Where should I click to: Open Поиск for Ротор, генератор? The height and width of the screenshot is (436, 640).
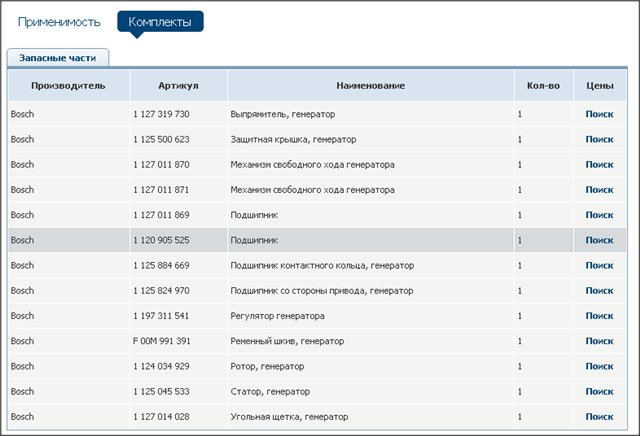(599, 366)
